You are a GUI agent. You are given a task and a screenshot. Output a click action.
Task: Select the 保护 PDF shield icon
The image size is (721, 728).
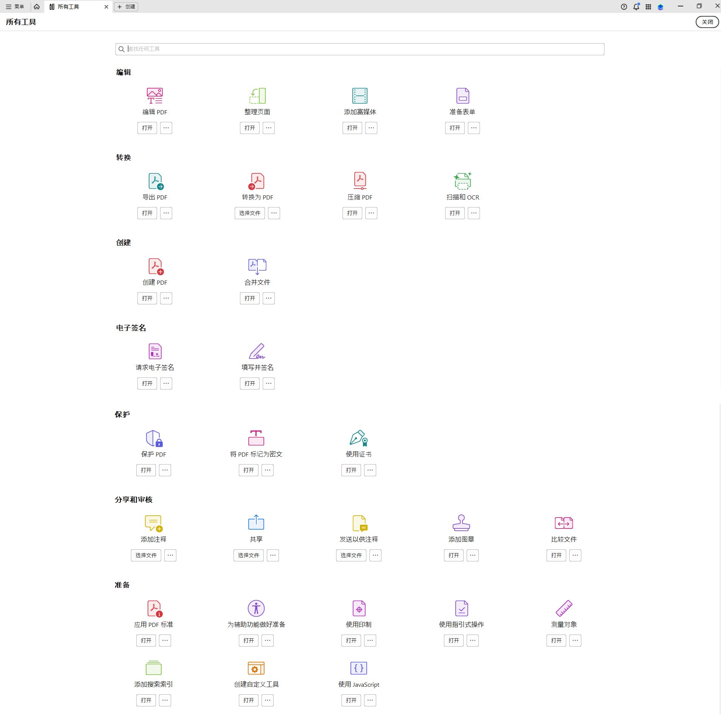click(153, 438)
